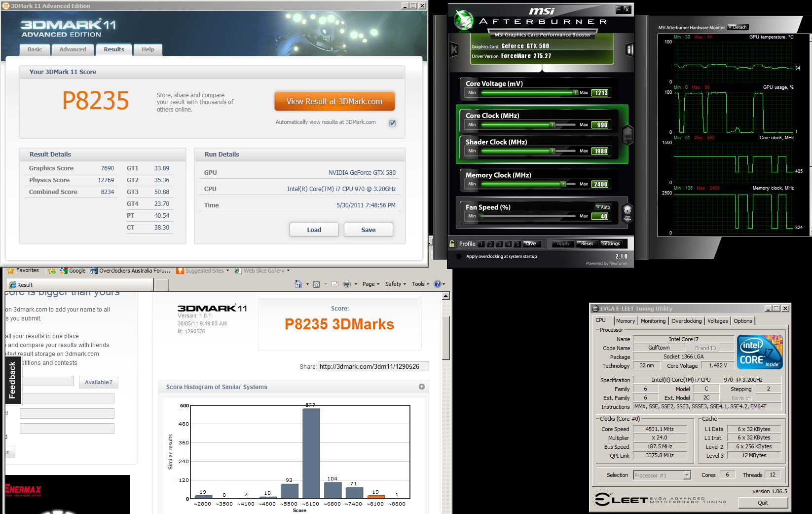
Task: Click the Enermax advertisement banner
Action: click(68, 494)
